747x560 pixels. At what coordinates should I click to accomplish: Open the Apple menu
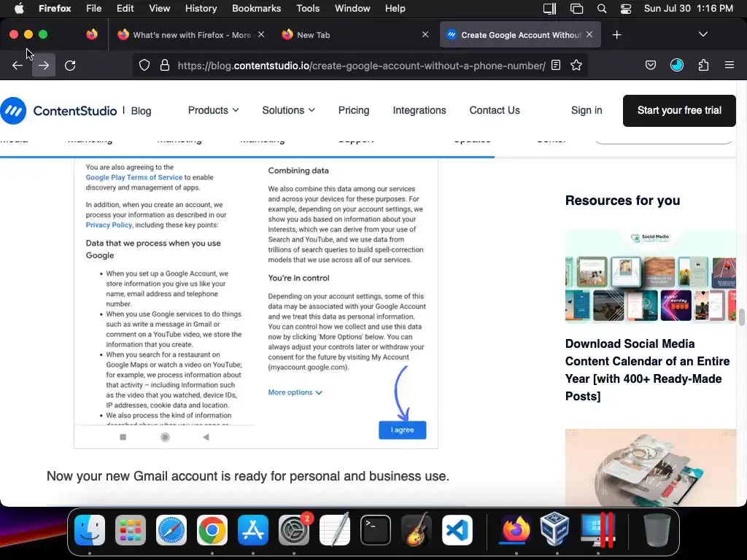19,8
